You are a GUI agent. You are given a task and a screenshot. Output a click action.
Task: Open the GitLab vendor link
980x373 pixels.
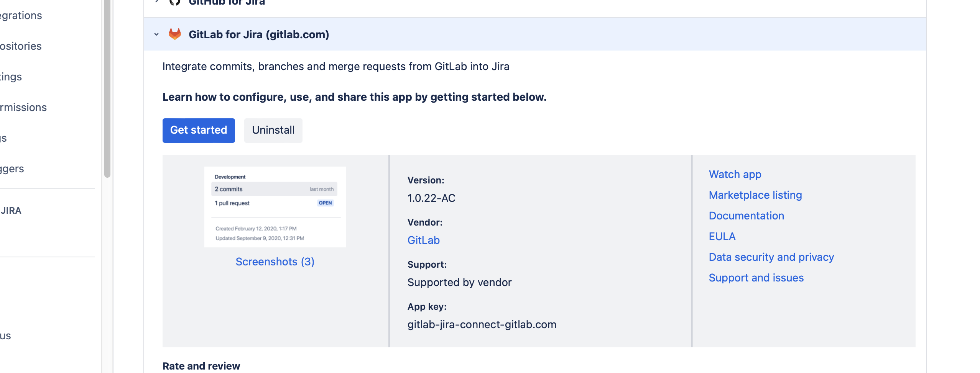click(423, 240)
